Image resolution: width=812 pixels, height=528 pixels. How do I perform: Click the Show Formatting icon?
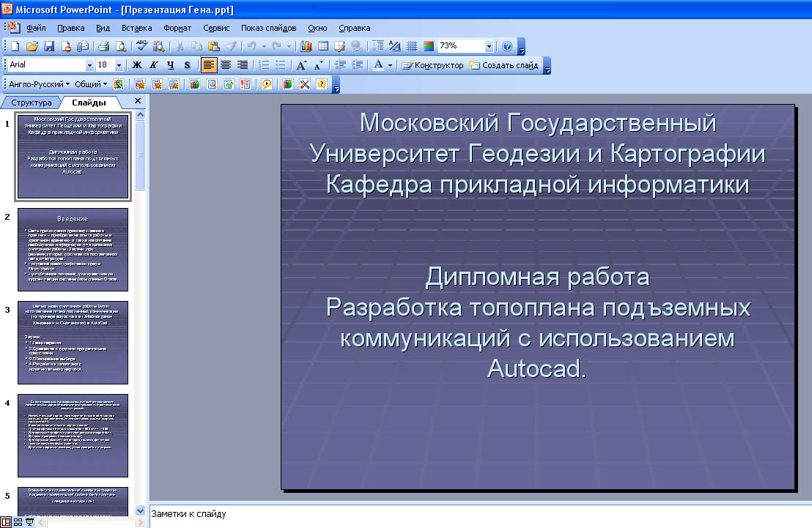tap(394, 47)
